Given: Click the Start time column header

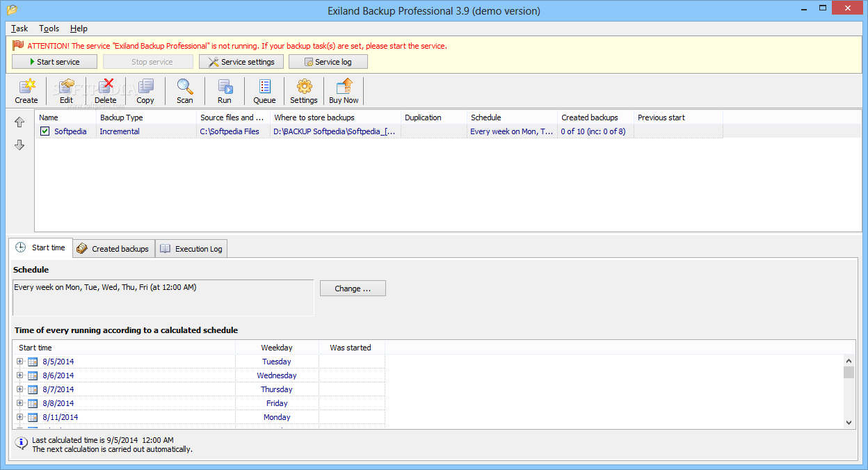Looking at the screenshot, I should pos(124,348).
